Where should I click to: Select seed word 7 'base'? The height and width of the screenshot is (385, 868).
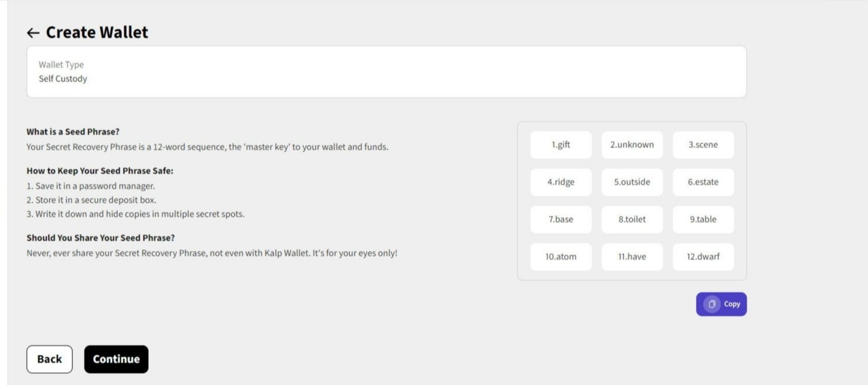[561, 219]
